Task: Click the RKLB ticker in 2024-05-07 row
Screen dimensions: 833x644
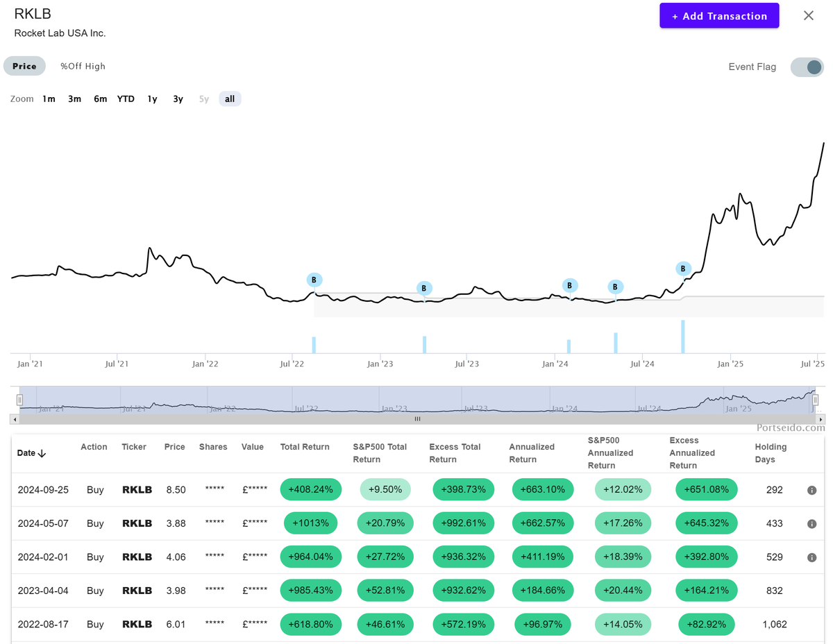Action: tap(137, 523)
